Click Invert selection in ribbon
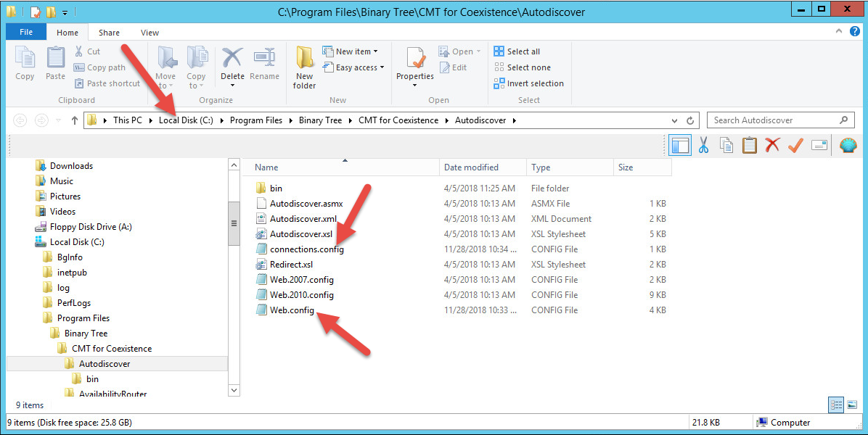The height and width of the screenshot is (435, 868). (528, 83)
